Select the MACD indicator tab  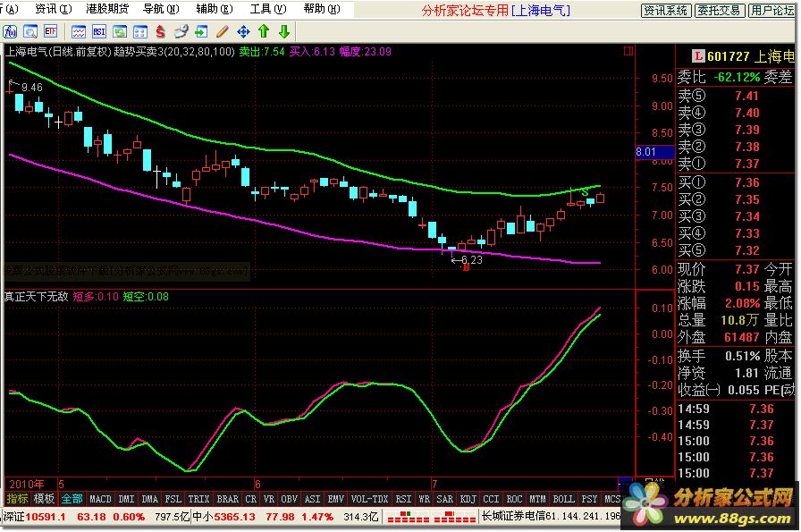(100, 499)
